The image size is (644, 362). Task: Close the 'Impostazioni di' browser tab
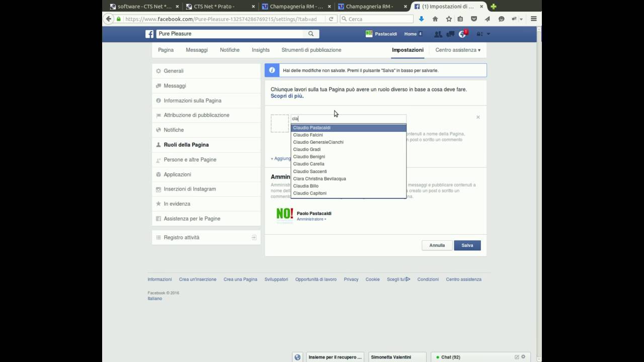(480, 7)
